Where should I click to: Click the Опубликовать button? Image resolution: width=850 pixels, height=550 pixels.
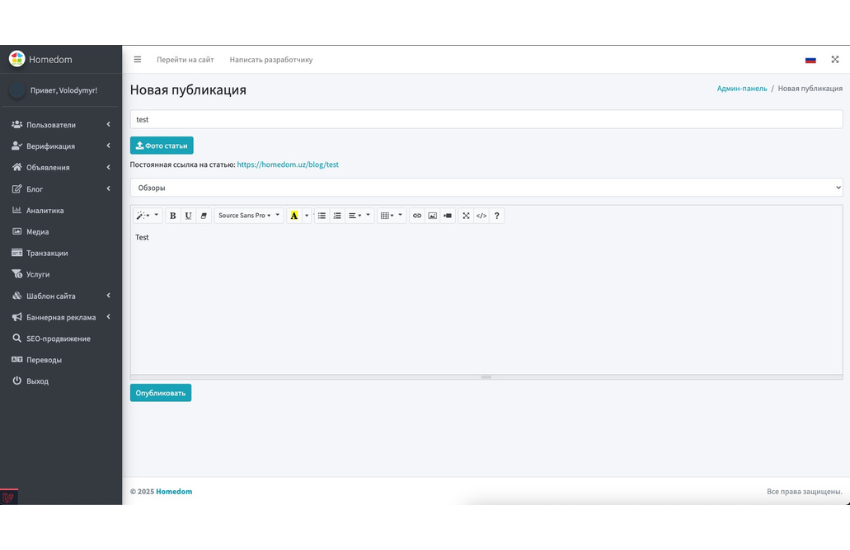[160, 393]
